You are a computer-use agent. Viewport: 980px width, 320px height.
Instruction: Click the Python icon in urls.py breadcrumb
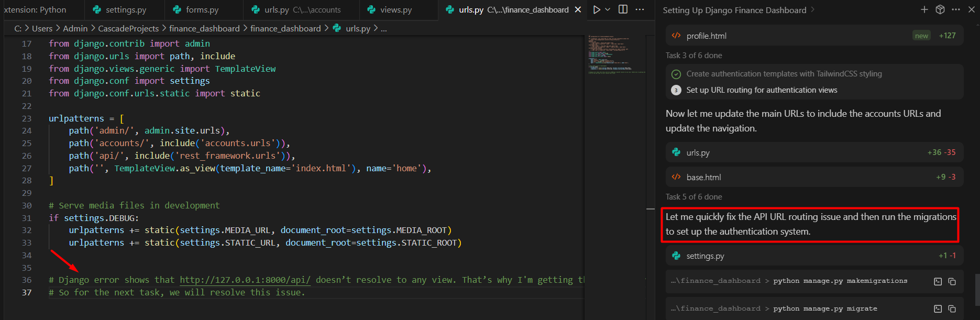337,28
